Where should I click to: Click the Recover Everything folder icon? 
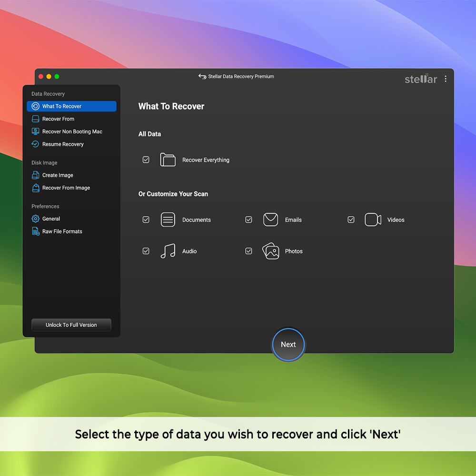coord(168,160)
